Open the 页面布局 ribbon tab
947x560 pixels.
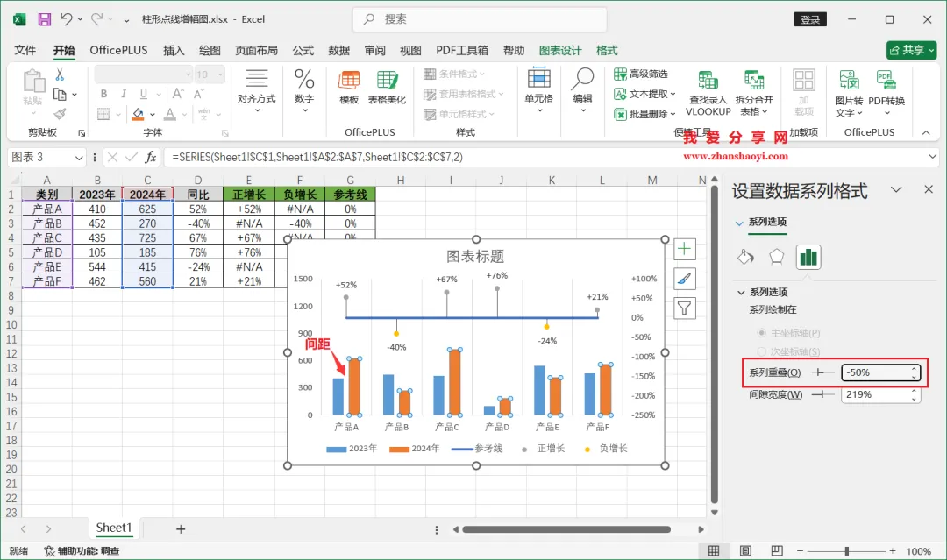pyautogui.click(x=257, y=50)
